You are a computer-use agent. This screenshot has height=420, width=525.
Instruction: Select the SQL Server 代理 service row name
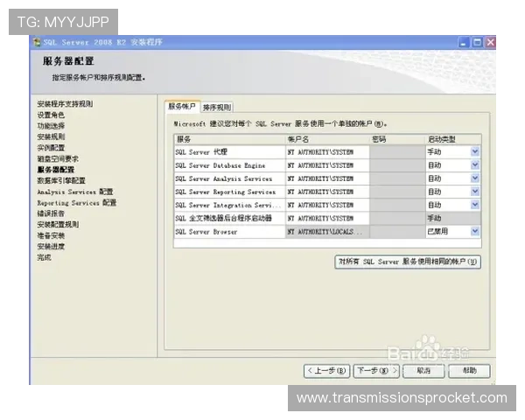click(x=201, y=152)
